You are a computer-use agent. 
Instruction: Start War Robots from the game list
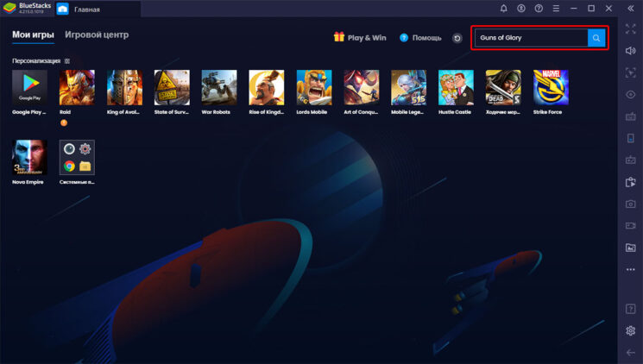[x=219, y=87]
